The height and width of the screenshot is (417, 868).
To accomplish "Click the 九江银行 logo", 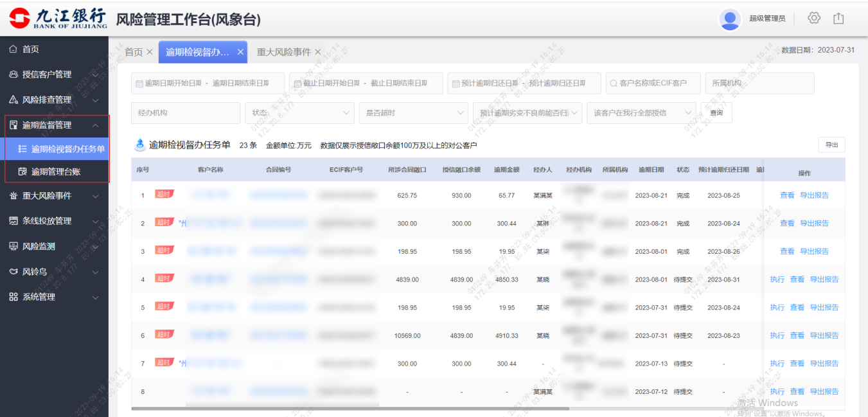I will pos(58,19).
